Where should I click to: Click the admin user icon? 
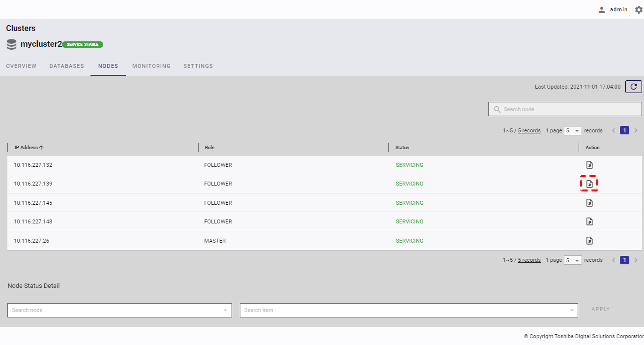point(601,9)
